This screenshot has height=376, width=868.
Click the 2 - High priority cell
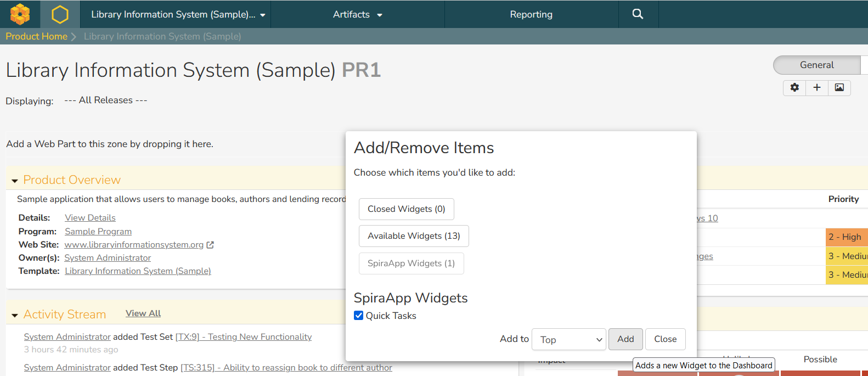pos(847,237)
